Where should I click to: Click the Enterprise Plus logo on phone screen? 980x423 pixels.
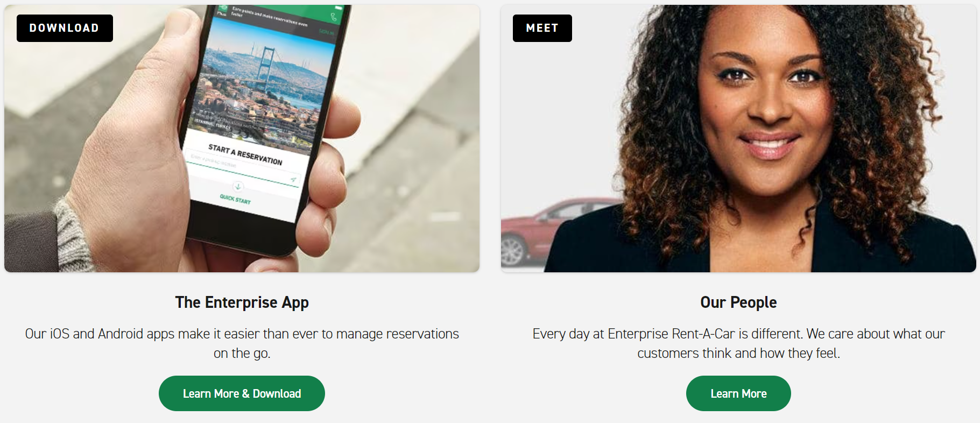click(x=222, y=11)
